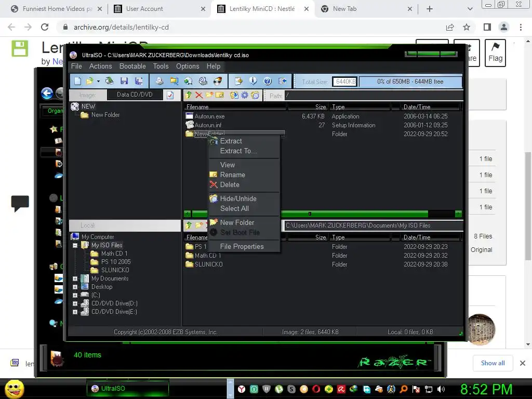Click the Open CD/DVD toolbar icon
The width and height of the screenshot is (532, 399).
[x=109, y=81]
